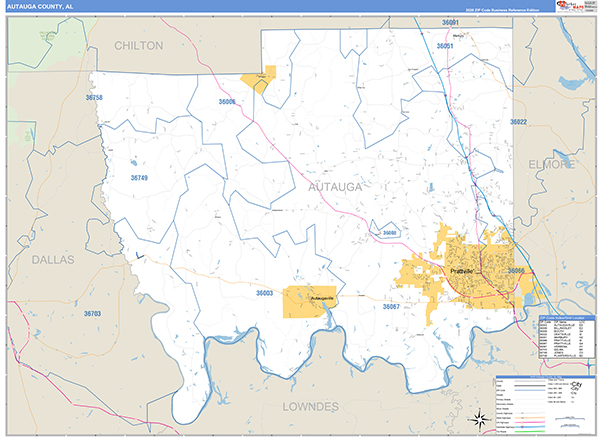The image size is (600, 437).
Task: Click ZIP code label 36758
Action: [x=94, y=98]
